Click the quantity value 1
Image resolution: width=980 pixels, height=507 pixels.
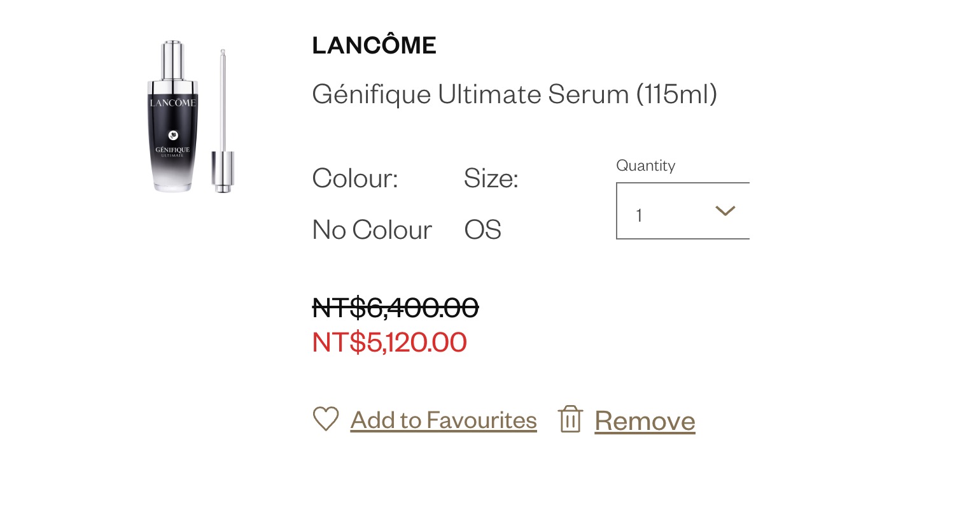(x=639, y=215)
